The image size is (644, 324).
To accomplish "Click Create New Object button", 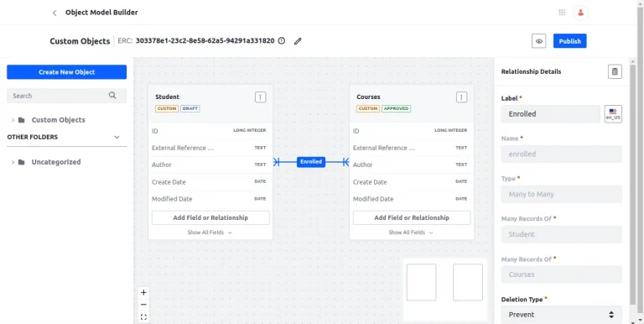I will pos(66,72).
